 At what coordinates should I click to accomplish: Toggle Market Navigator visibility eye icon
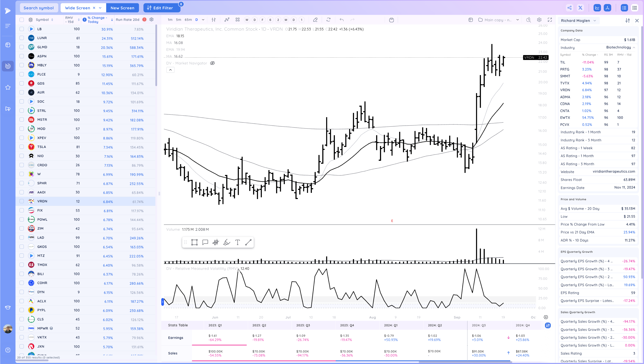coord(212,63)
